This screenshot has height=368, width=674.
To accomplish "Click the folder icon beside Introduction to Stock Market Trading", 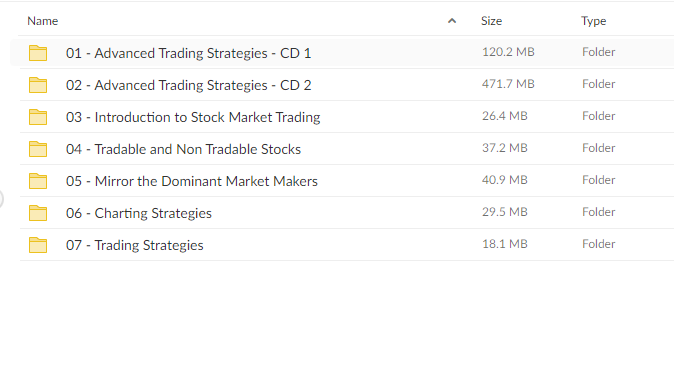I will point(38,117).
